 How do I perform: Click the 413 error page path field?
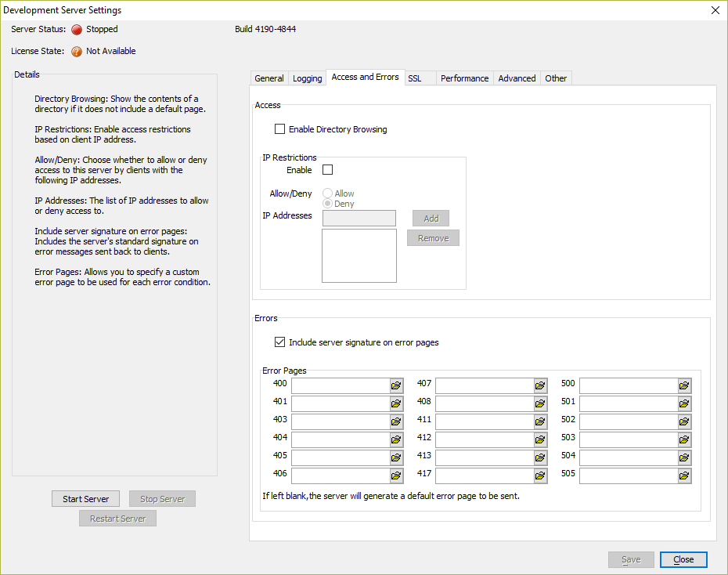(x=485, y=457)
